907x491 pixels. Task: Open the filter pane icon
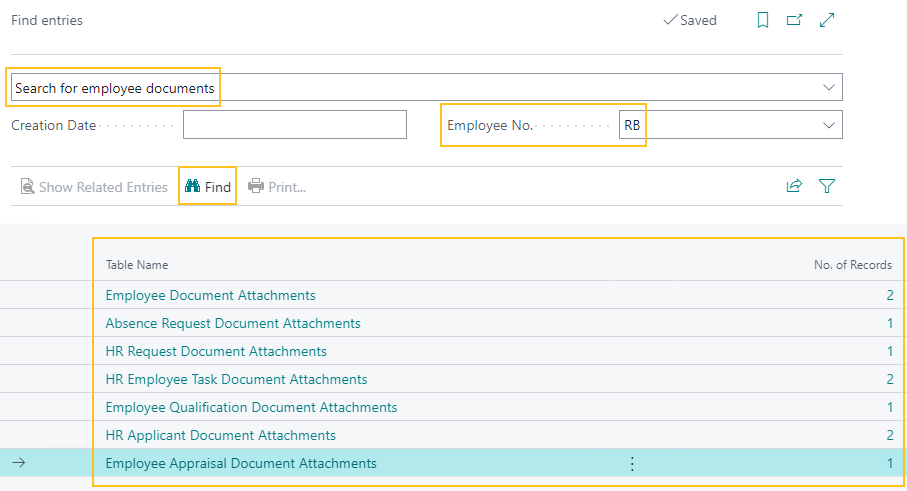(827, 186)
